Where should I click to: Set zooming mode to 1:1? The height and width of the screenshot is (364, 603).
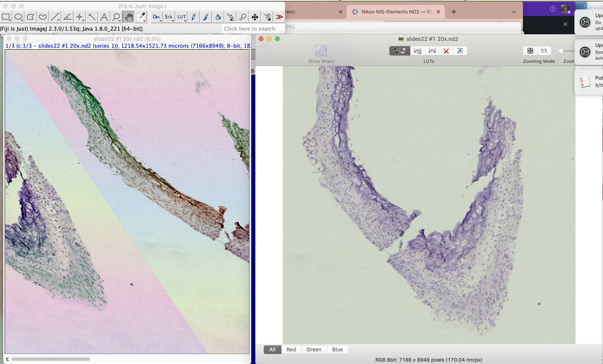tap(544, 51)
